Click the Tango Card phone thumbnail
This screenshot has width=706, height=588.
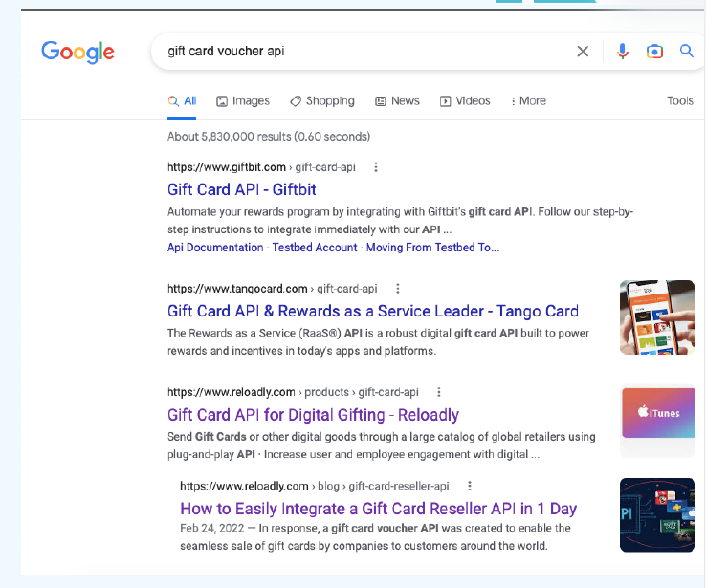pos(657,317)
